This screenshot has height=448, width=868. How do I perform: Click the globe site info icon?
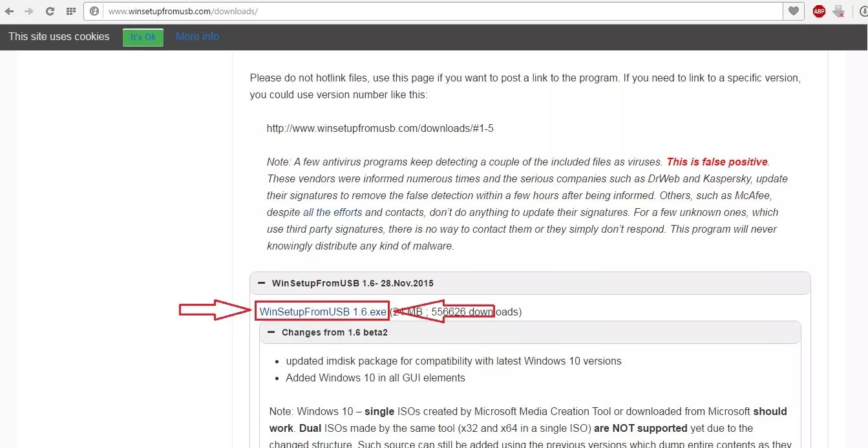(x=94, y=11)
